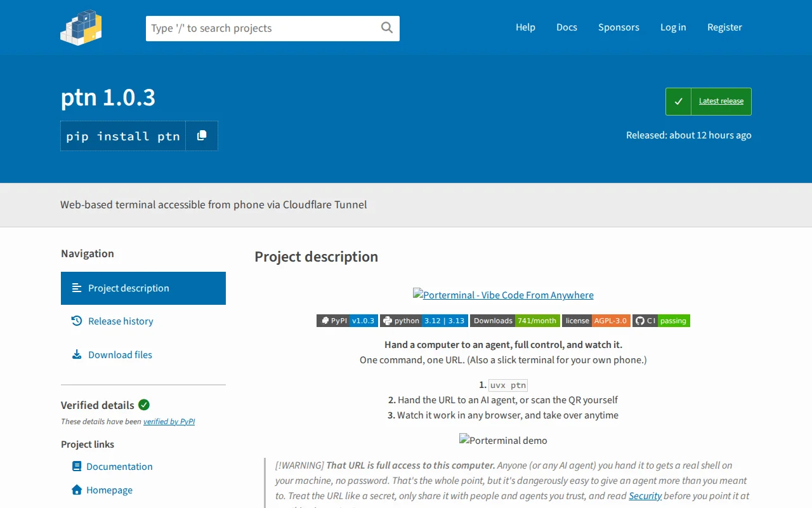
Task: Click the Documentation book icon
Action: tap(77, 467)
